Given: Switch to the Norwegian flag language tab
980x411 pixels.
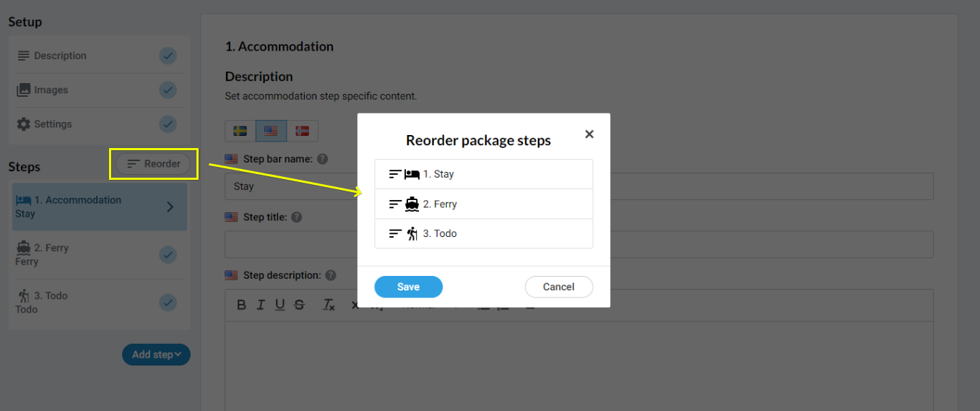Looking at the screenshot, I should (x=303, y=131).
